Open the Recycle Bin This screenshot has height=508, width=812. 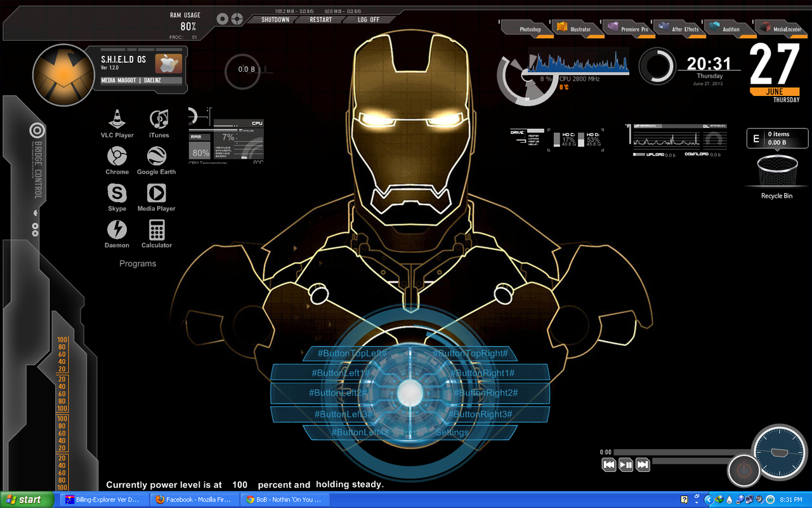coord(776,172)
